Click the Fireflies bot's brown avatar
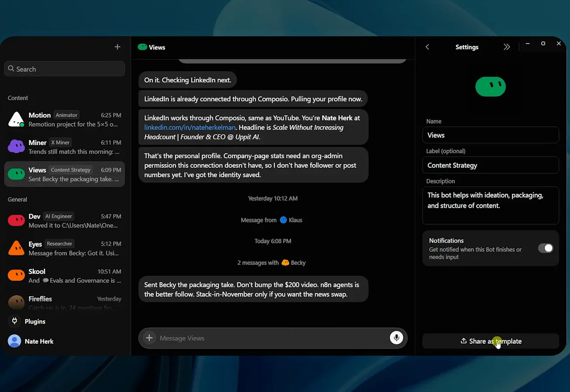570x392 pixels. 16,302
